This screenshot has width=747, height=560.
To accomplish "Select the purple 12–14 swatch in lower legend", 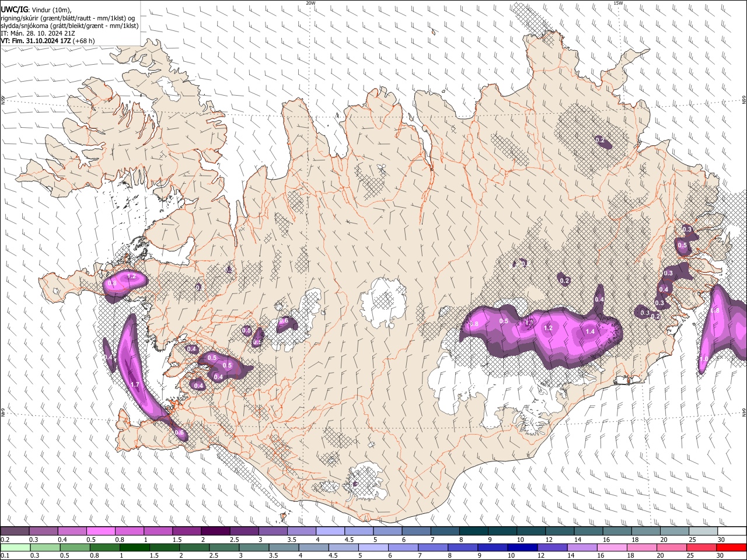I will (x=552, y=547).
